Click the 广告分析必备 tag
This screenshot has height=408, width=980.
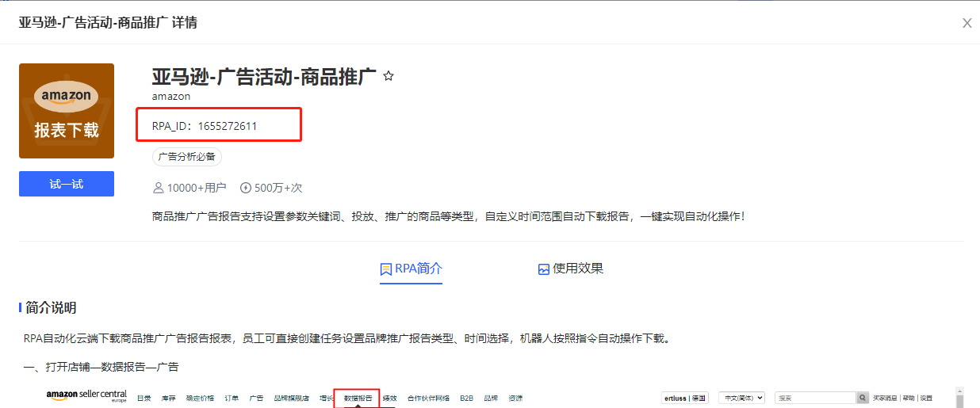(187, 157)
